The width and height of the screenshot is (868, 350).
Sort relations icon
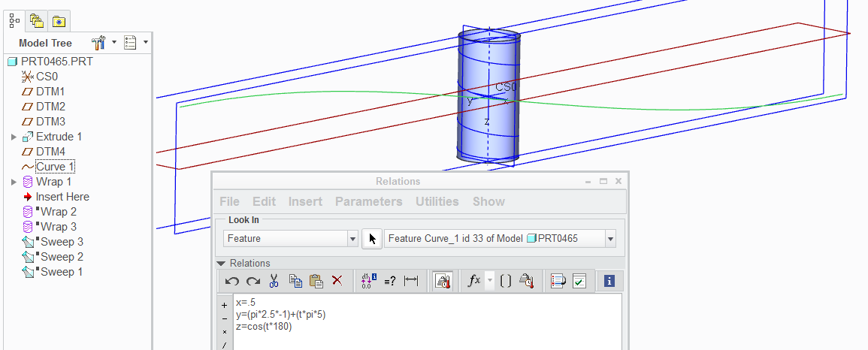558,281
